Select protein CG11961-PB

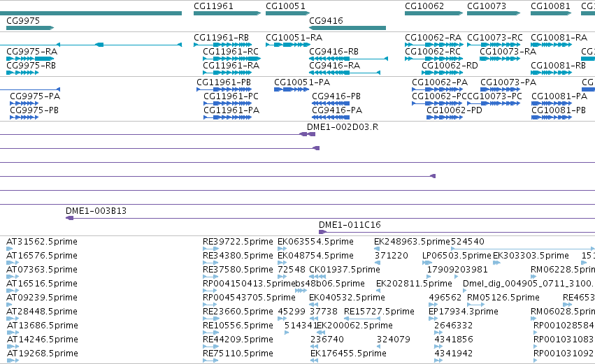pos(224,89)
